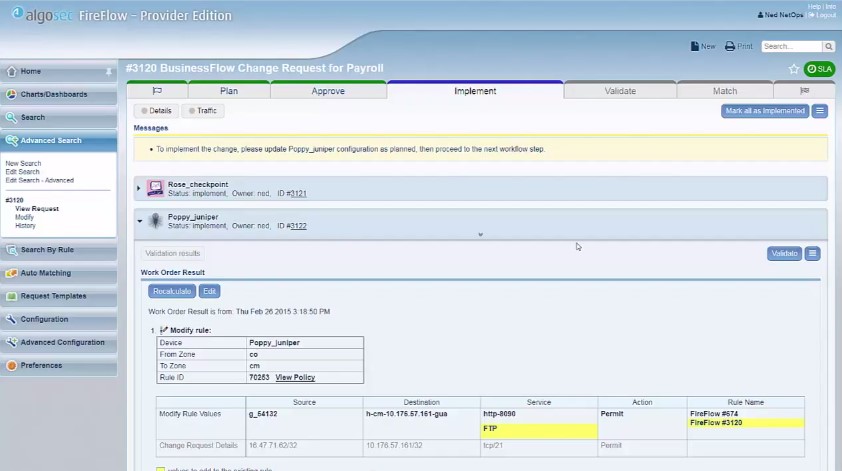Click the New document icon
Image resolution: width=842 pixels, height=471 pixels.
coord(694,46)
